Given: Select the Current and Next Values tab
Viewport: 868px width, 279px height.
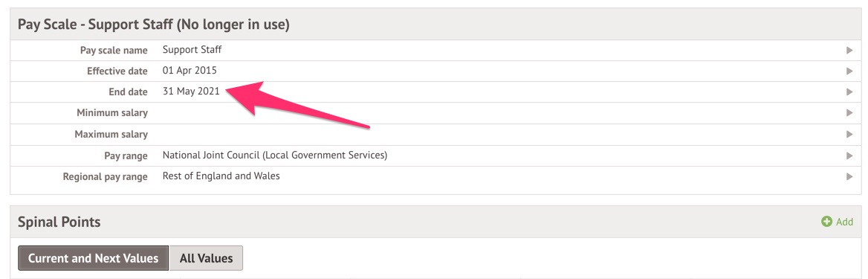Looking at the screenshot, I should [93, 258].
